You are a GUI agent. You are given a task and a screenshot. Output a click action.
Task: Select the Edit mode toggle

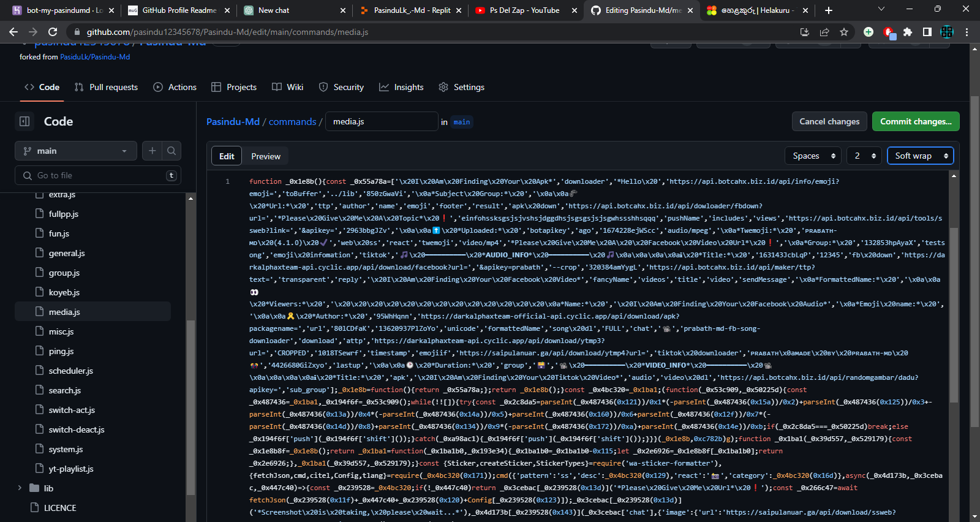point(227,156)
